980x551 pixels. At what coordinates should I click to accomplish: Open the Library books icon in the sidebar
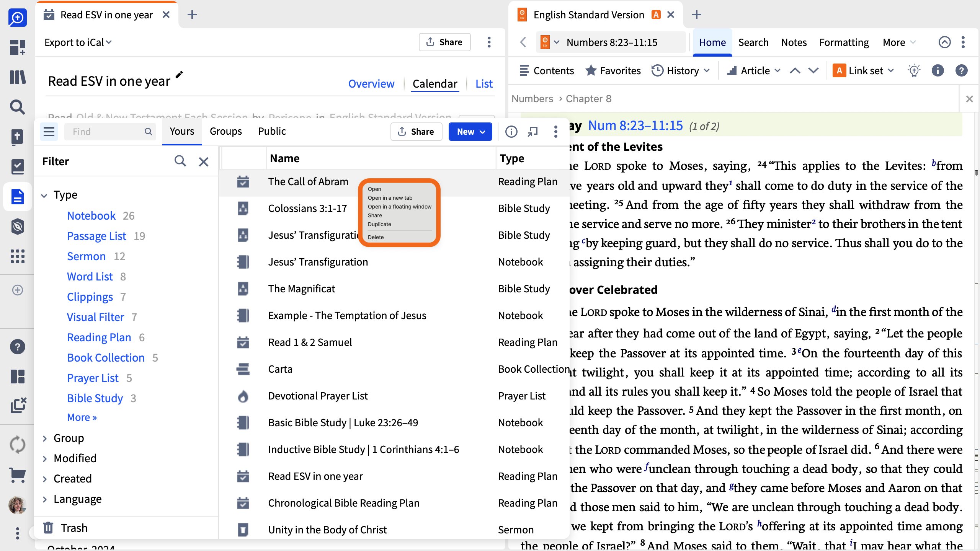pos(18,77)
